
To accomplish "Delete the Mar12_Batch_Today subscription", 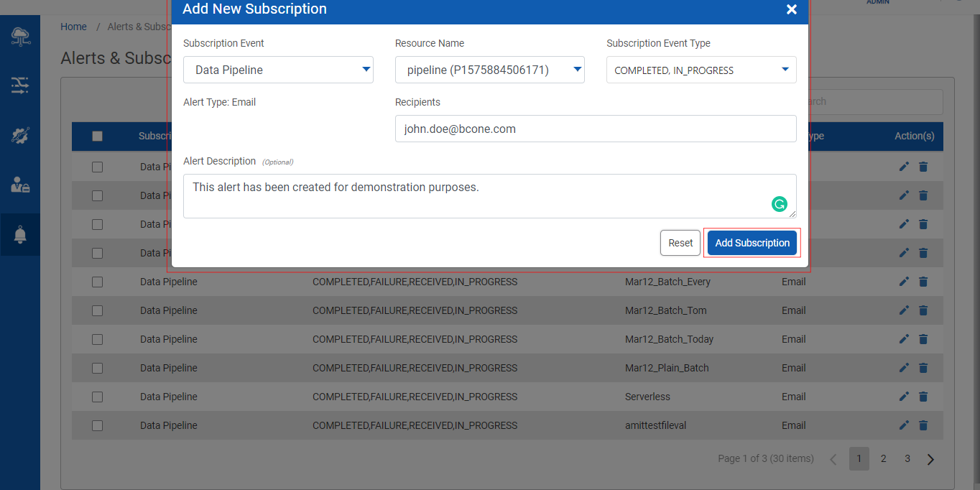I will click(x=923, y=339).
